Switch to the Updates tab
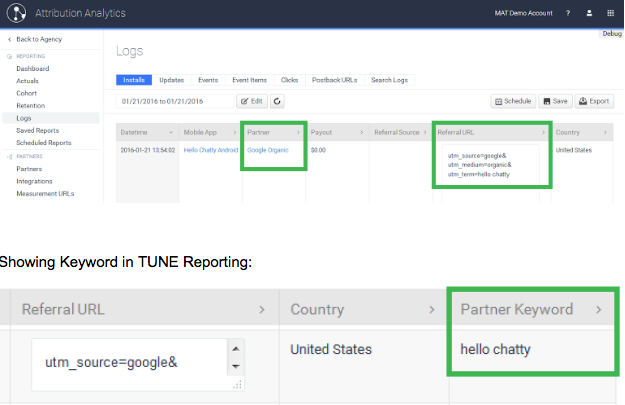The height and width of the screenshot is (405, 625). click(x=171, y=80)
